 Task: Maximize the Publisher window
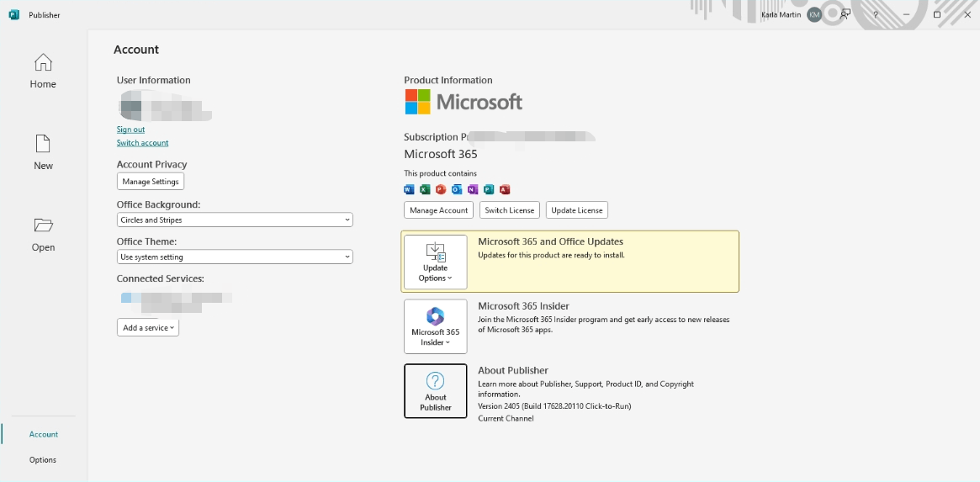coord(937,15)
